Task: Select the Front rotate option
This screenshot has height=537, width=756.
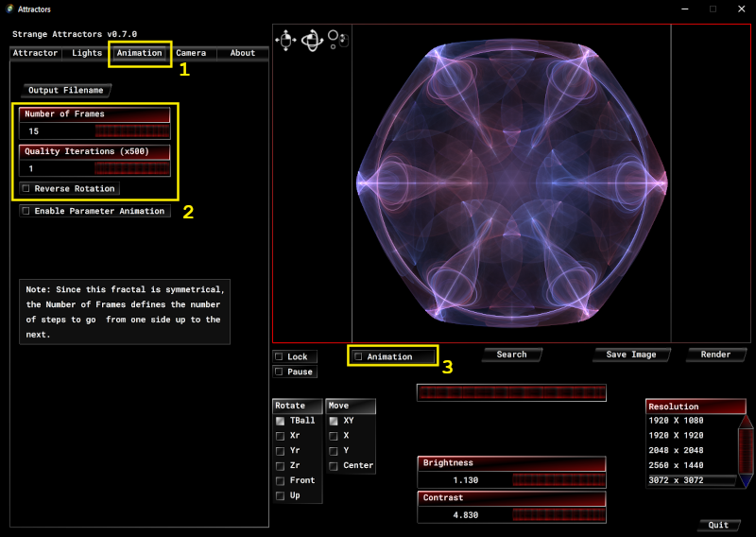Action: click(x=295, y=480)
